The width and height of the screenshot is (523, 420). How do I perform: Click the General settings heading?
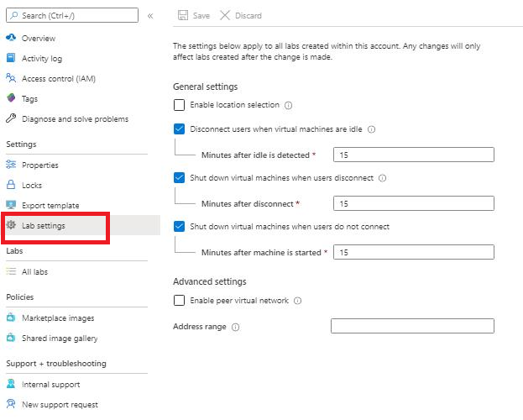tap(205, 87)
